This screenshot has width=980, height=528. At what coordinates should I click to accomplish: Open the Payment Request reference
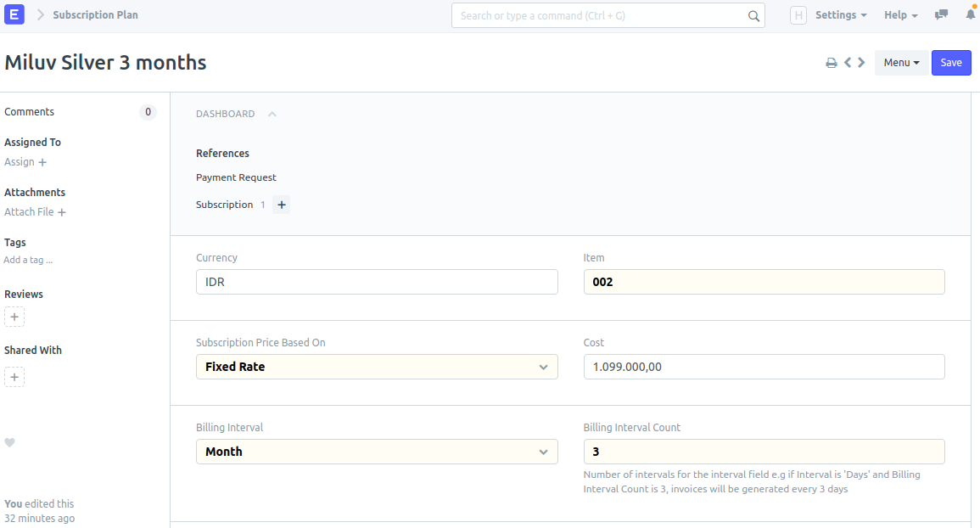236,177
